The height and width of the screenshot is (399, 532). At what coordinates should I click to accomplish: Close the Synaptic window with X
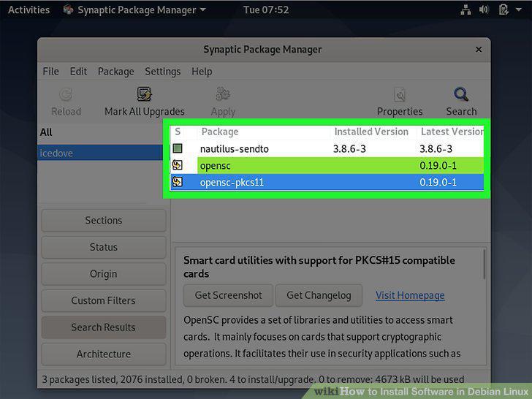(x=479, y=50)
